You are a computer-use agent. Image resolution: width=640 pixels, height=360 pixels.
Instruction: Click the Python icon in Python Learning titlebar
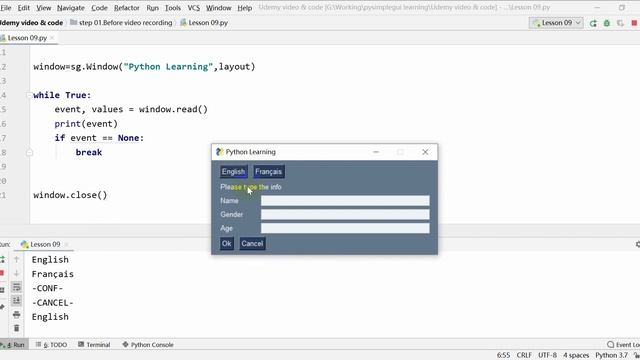click(x=220, y=152)
